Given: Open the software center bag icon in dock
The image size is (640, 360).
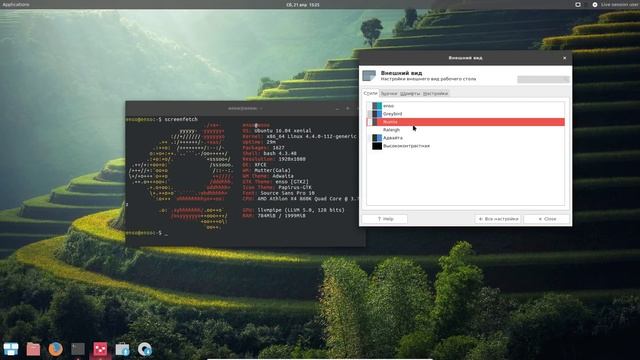Looking at the screenshot, I should click(122, 349).
